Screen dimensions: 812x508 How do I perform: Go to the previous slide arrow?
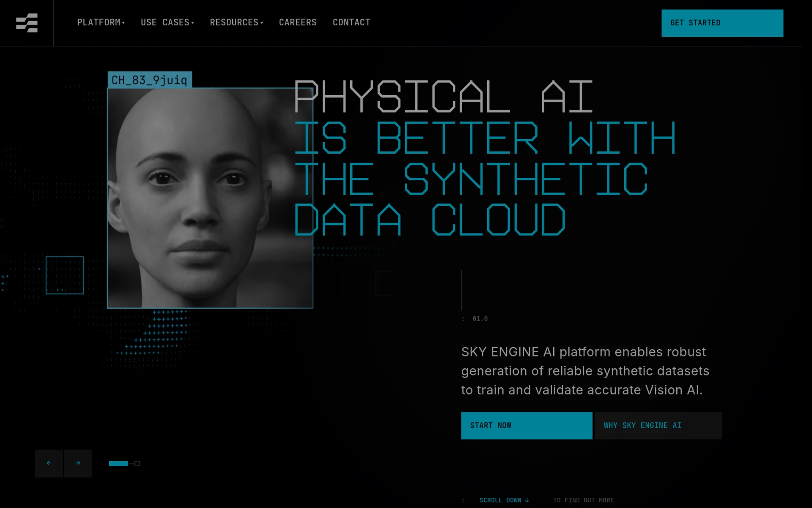tap(49, 463)
